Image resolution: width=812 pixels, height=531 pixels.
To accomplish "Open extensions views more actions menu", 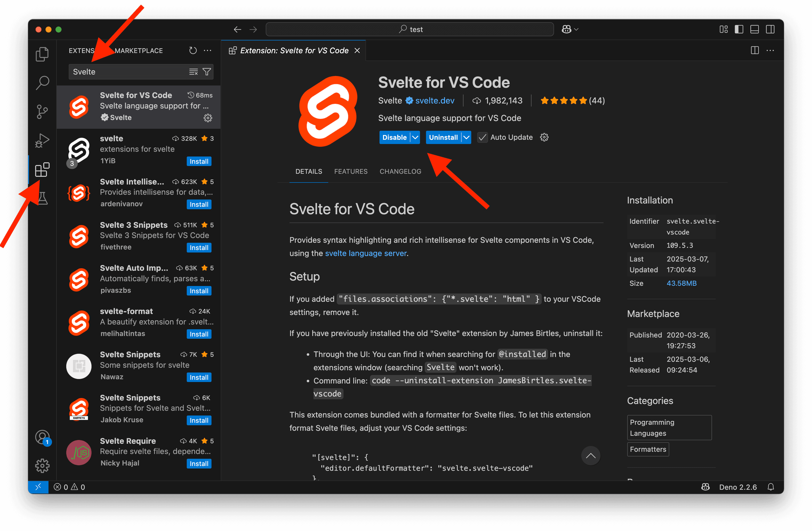I will (x=207, y=50).
